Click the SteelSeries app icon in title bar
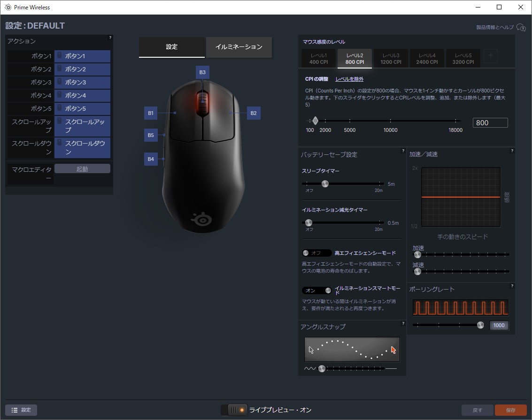 point(8,7)
